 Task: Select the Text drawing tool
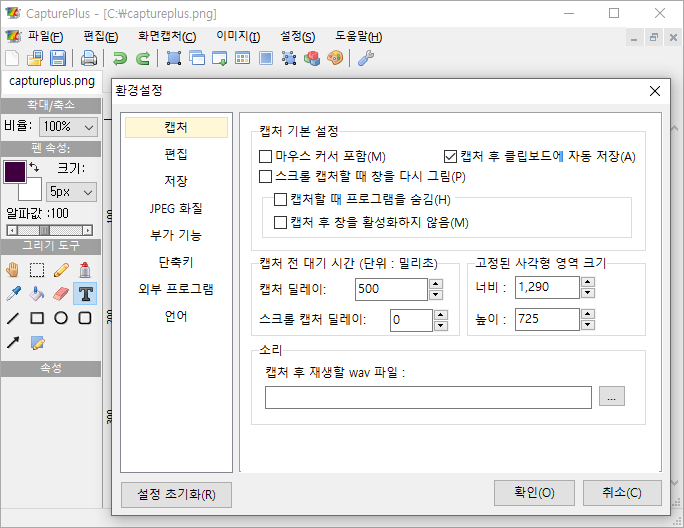pos(86,294)
